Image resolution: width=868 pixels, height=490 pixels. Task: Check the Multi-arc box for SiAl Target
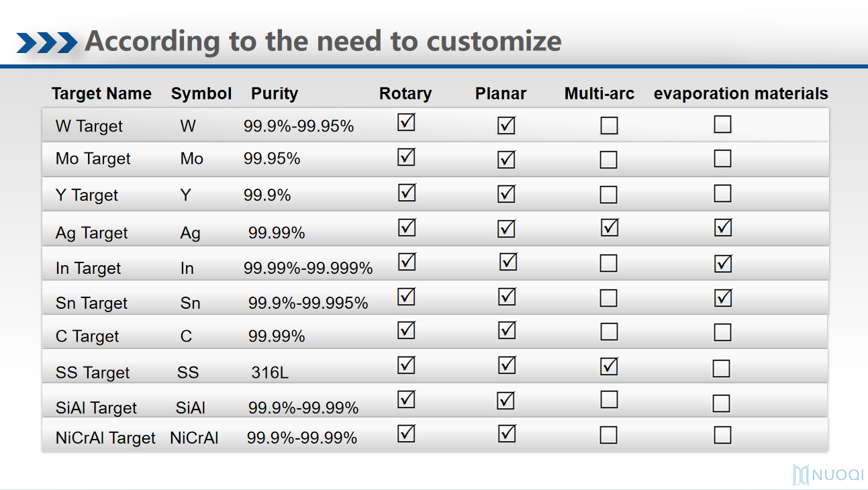pyautogui.click(x=608, y=400)
